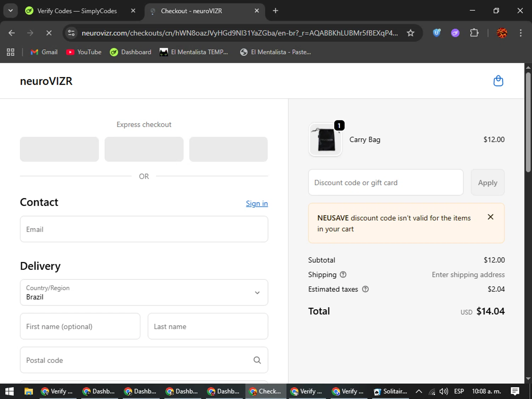This screenshot has width=532, height=399.
Task: Switch to the Check... Chrome taskbar window
Action: pos(266,391)
